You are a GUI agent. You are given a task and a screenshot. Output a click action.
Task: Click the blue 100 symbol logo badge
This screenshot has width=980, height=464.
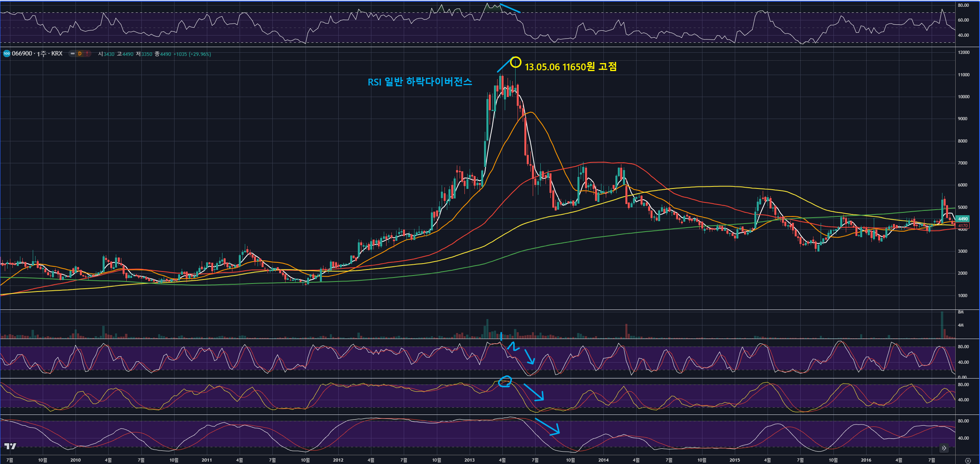[x=6, y=54]
